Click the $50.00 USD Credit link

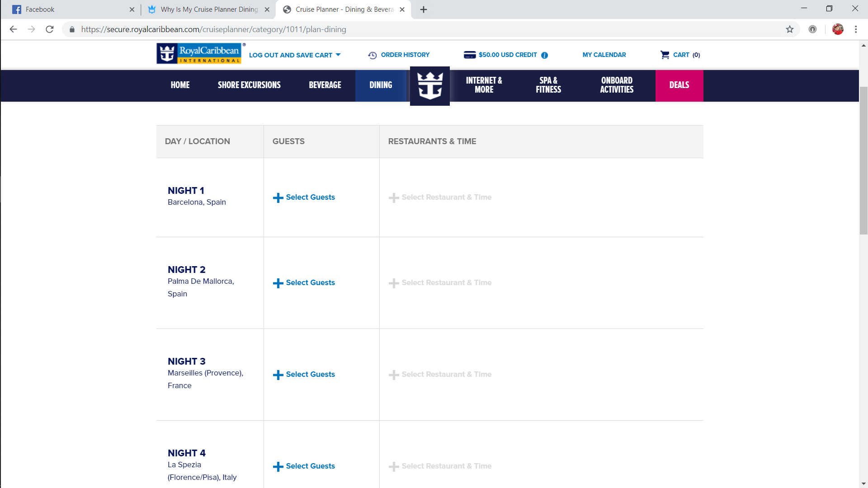click(x=508, y=55)
